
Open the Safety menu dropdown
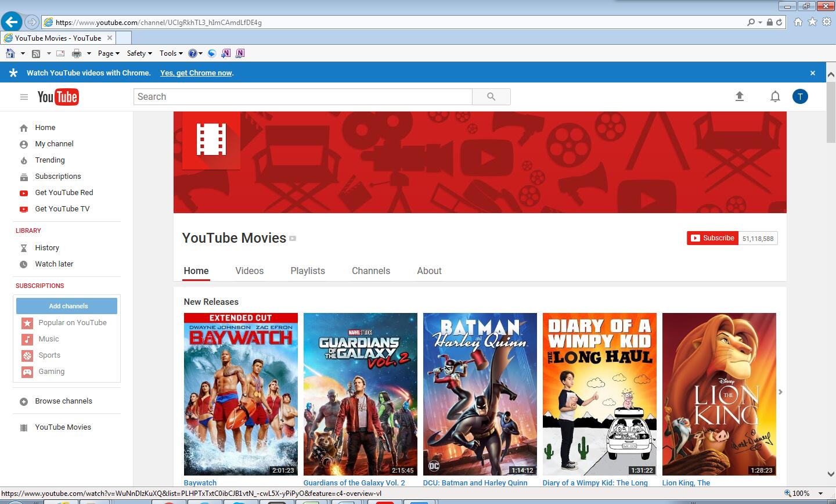click(x=139, y=53)
